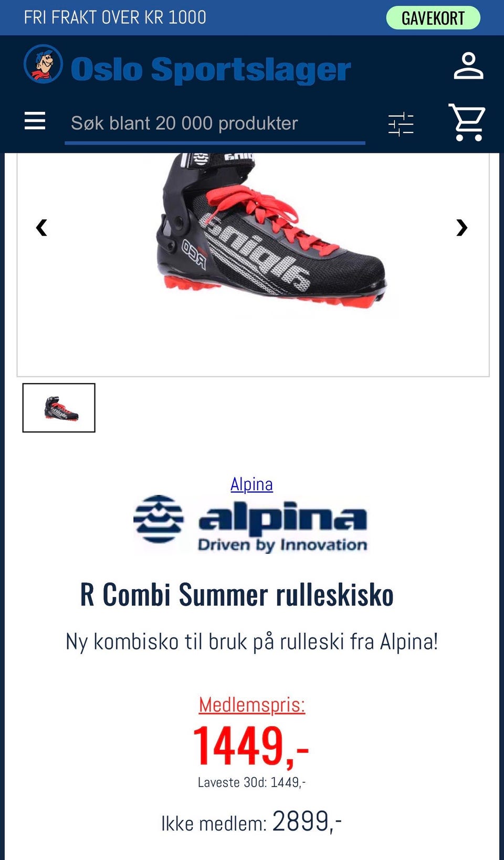Click the Alpina brand logo image
Viewport: 504px width, 860px height.
[x=250, y=524]
